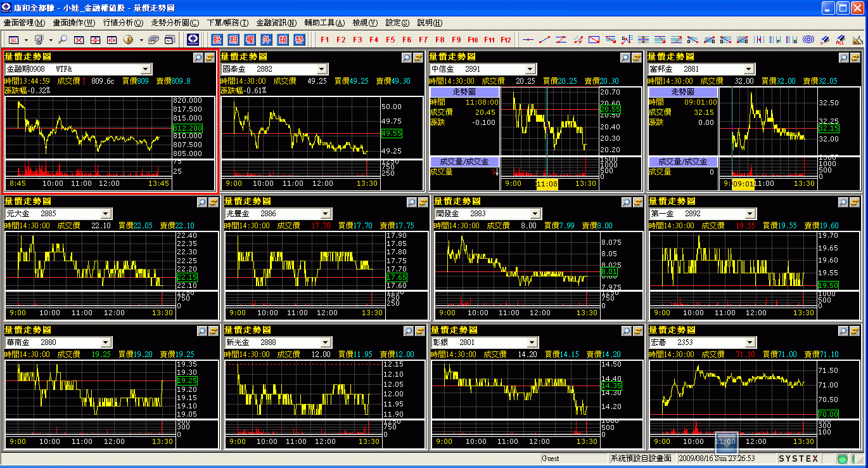The width and height of the screenshot is (868, 468).
Task: Click the horizontal split pane icon
Action: tap(96, 40)
